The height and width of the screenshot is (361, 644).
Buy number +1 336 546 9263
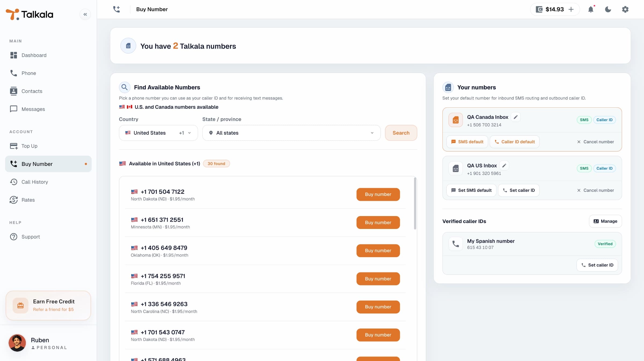(378, 307)
